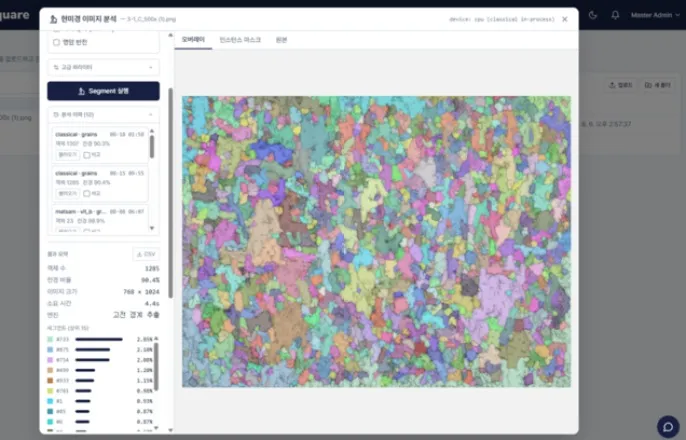This screenshot has width=686, height=440.
Task: Click the 오후 2:57:37 timestamp in background page
Action: (613, 124)
